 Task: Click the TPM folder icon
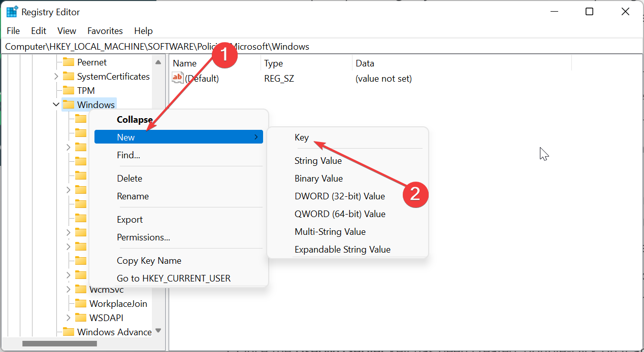click(69, 91)
